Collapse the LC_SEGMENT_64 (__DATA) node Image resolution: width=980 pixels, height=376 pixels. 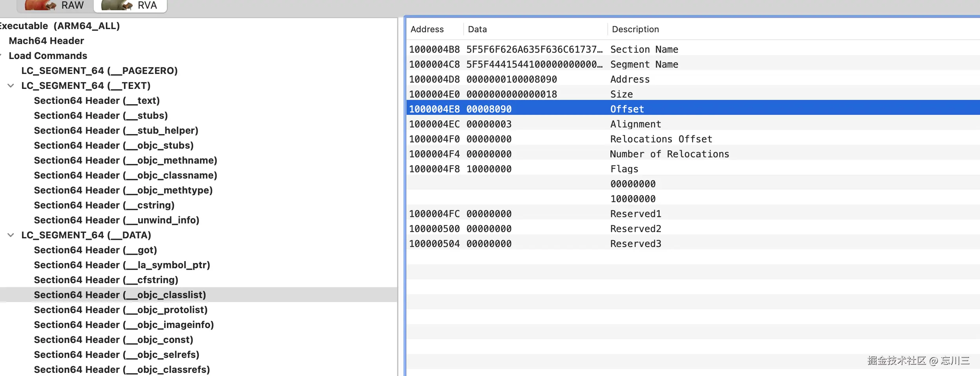point(11,235)
